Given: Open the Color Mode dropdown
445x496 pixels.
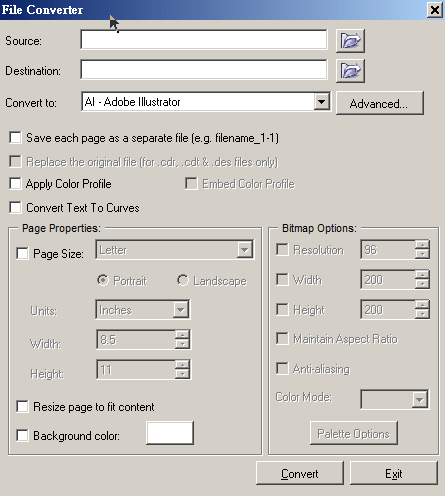Looking at the screenshot, I should coord(419,399).
